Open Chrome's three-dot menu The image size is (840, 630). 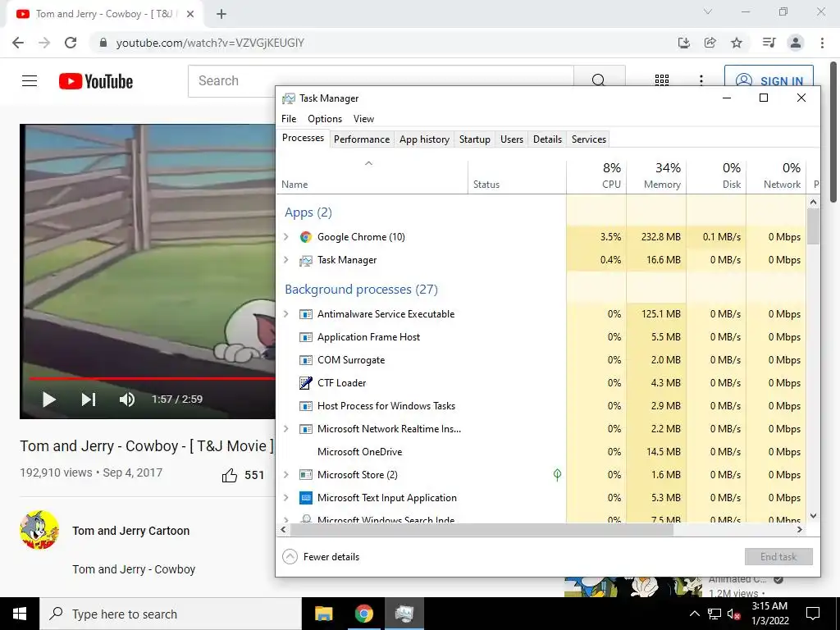[x=822, y=43]
